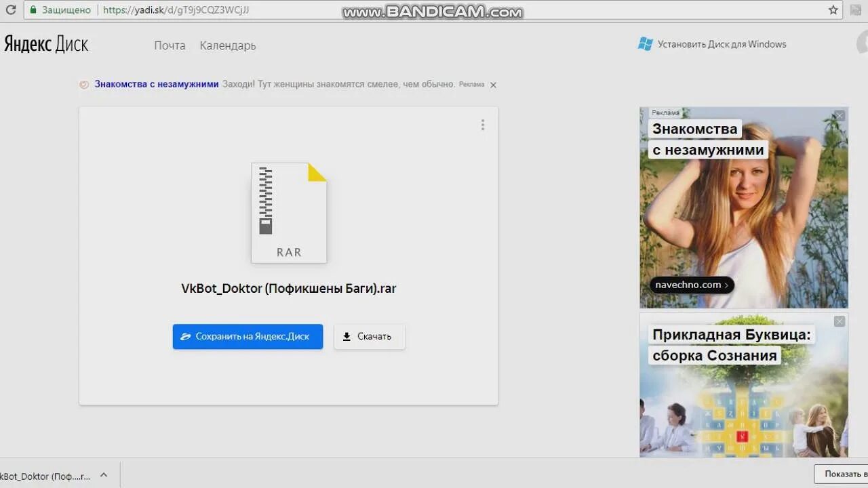The image size is (868, 488).
Task: Open downloaded file VkBot_Doktor in downloads bar
Action: point(46,476)
